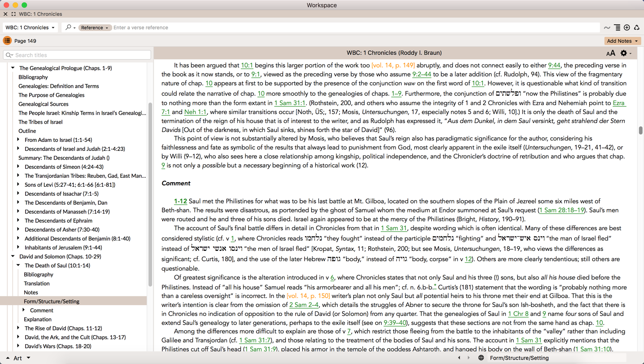The width and height of the screenshot is (644, 364).
Task: Expand Inhabitants of Jerusalem (9:1-44)
Action: (18, 247)
